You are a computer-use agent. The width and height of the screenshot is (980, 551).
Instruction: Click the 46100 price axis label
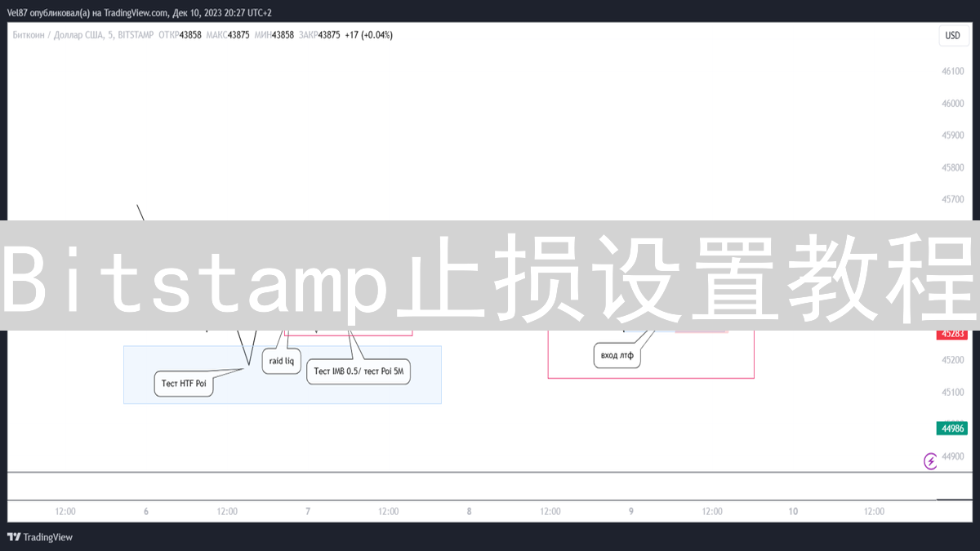[952, 72]
